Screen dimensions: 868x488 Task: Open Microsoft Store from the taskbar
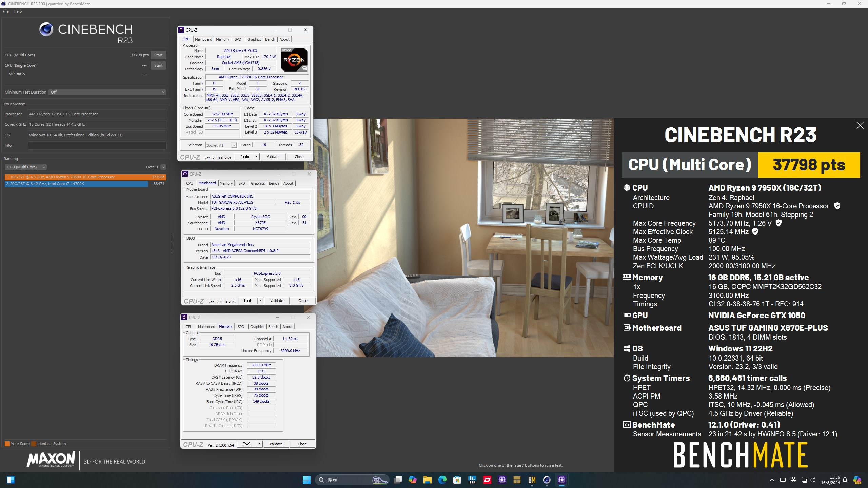pyautogui.click(x=457, y=480)
